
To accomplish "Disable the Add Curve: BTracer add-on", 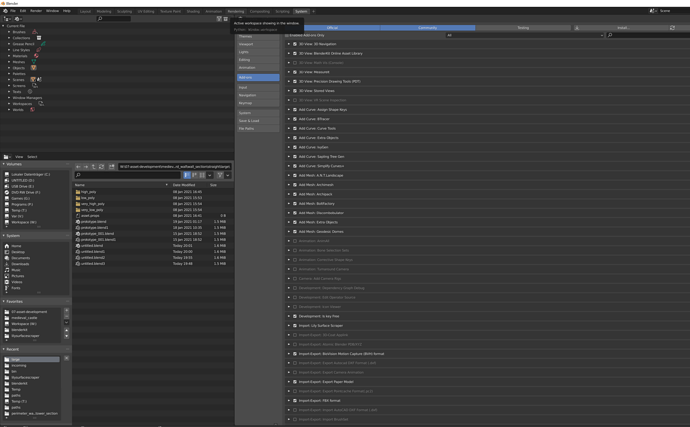I will coord(295,119).
